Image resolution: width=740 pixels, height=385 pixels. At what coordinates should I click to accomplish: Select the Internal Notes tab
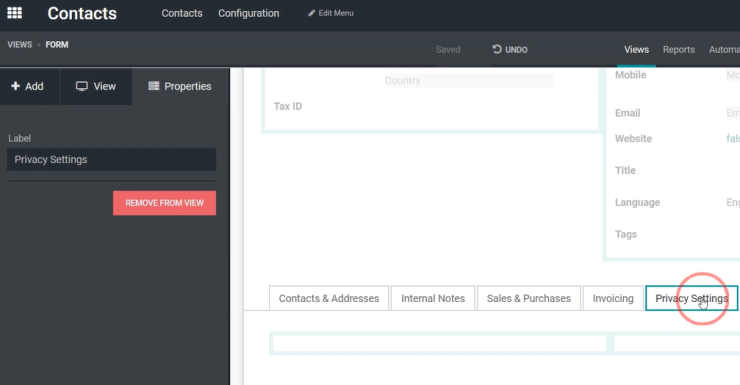coord(433,298)
